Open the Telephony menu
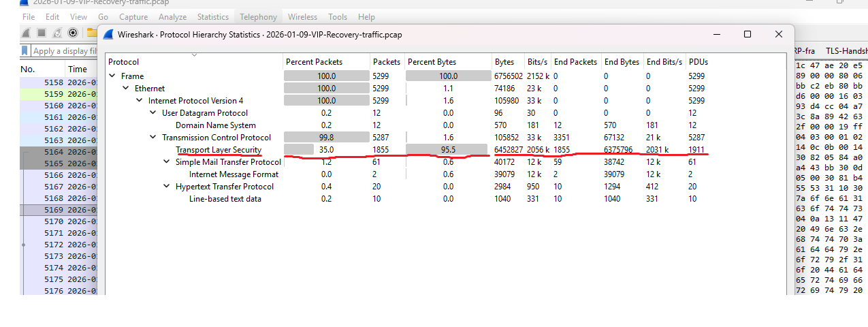Screen dimensions: 868x327 [258, 17]
